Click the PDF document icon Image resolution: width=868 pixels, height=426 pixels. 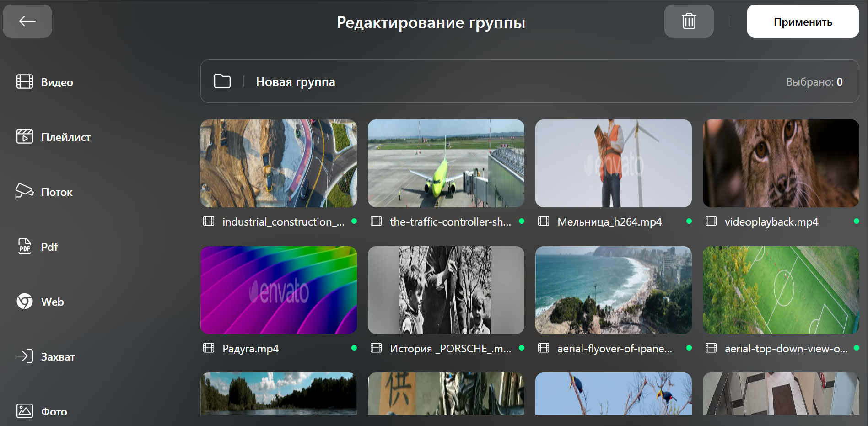coord(25,246)
